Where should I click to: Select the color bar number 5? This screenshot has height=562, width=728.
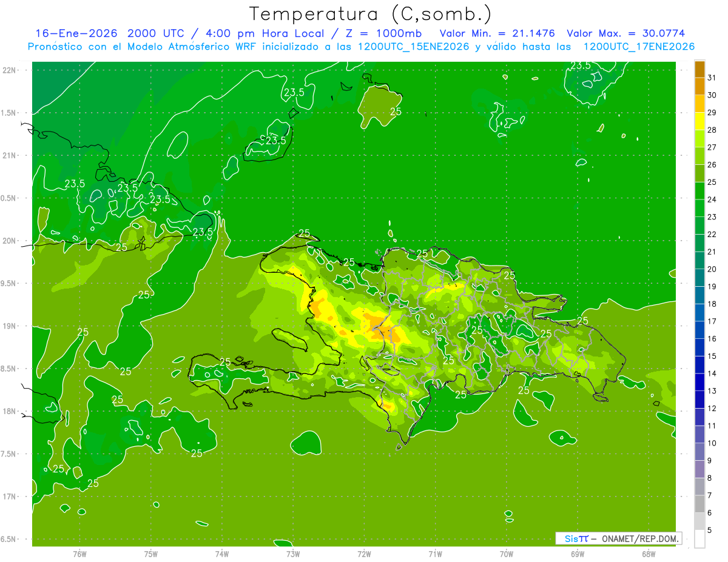[x=710, y=530]
